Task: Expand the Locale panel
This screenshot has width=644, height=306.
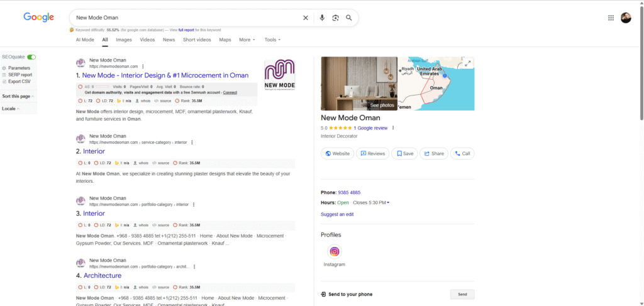Action: tap(11, 109)
